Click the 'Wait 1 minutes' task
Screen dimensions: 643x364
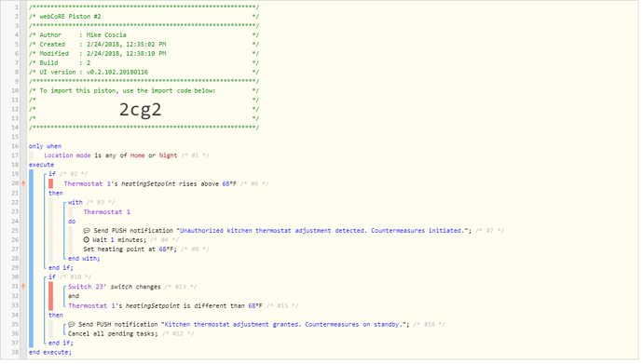[x=119, y=240]
